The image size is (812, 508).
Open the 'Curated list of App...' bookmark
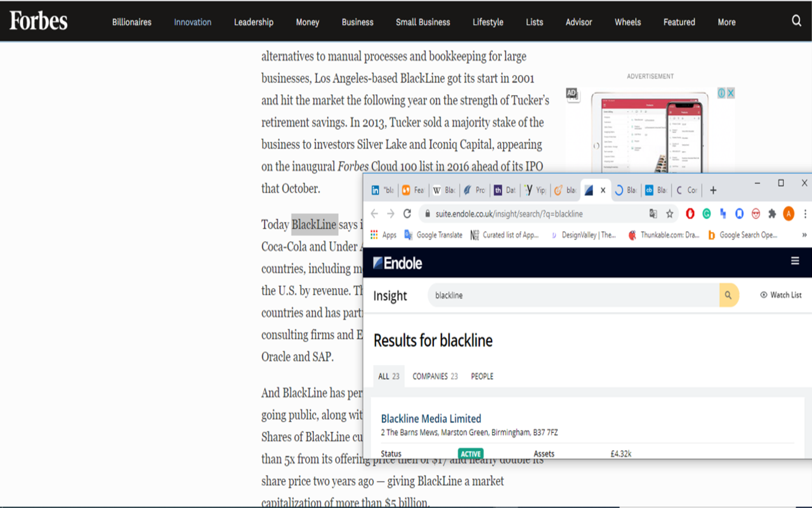click(x=504, y=235)
